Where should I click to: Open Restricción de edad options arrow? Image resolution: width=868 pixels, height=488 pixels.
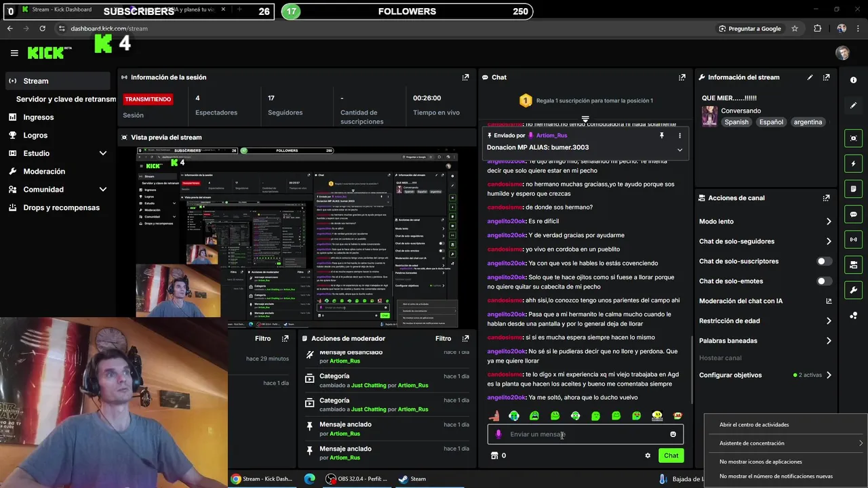(829, 321)
